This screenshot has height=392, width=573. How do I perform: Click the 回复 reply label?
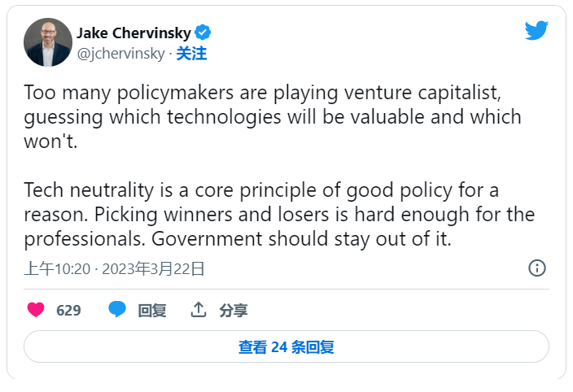pos(152,310)
